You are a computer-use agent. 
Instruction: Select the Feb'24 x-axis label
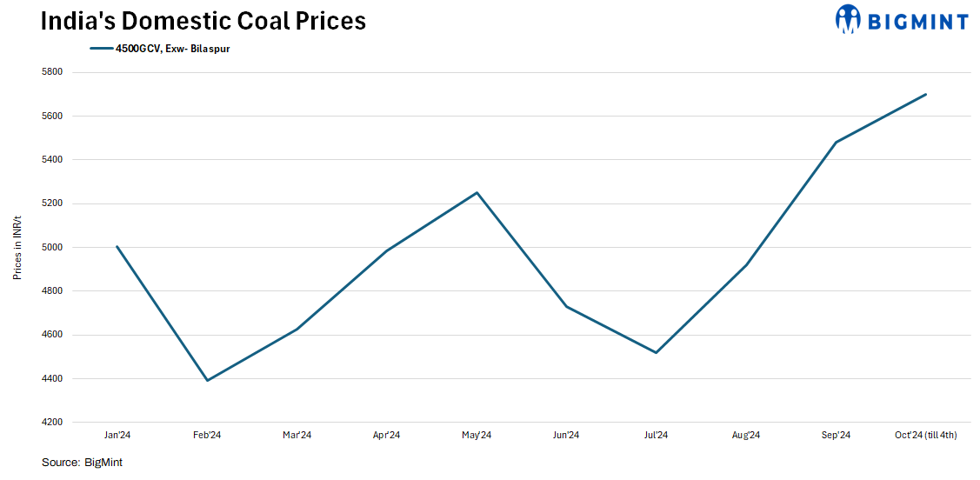coord(207,435)
